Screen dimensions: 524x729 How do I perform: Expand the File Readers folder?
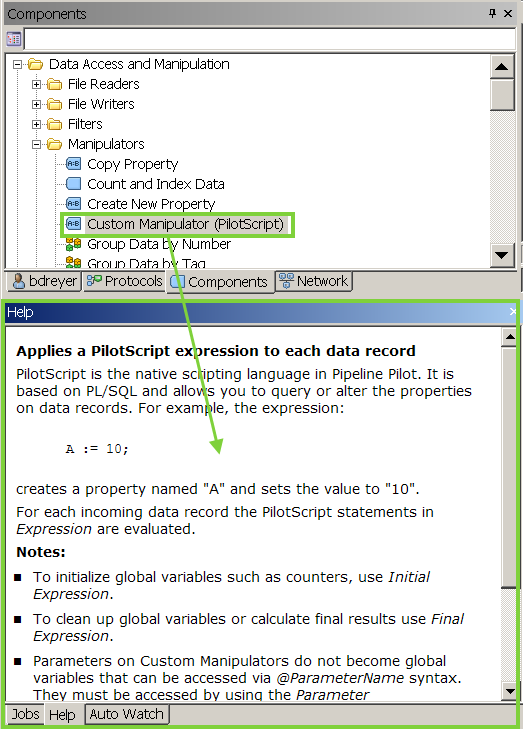coord(36,84)
